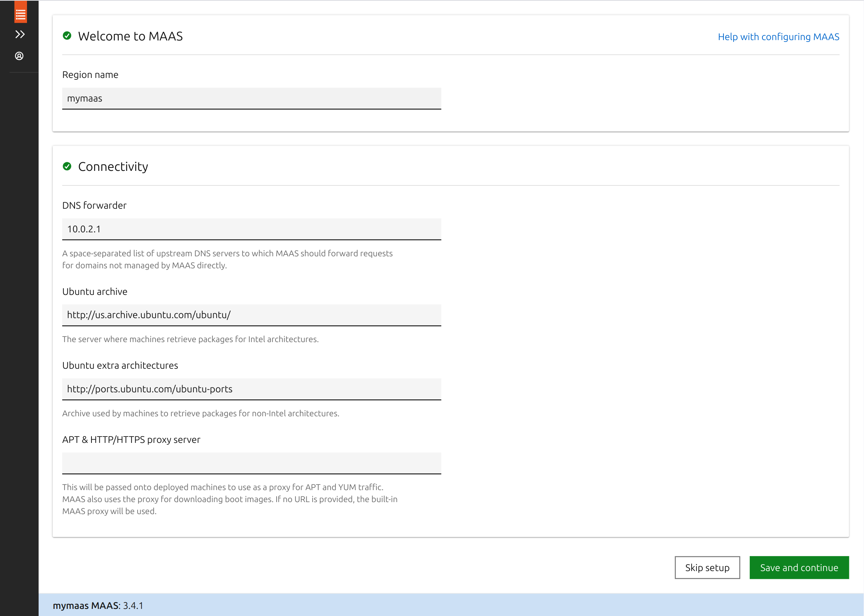Screen dimensions: 864x616
Task: Click the Ubuntu extra architectures label
Action: pyautogui.click(x=120, y=366)
